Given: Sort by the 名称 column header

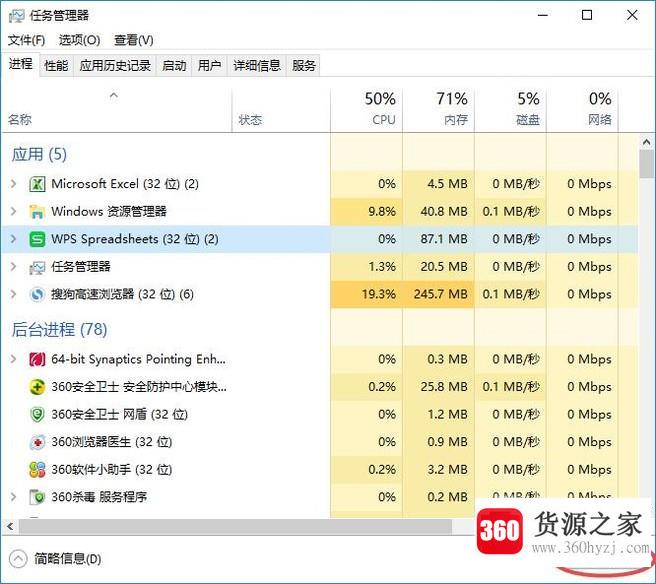Looking at the screenshot, I should tap(116, 110).
